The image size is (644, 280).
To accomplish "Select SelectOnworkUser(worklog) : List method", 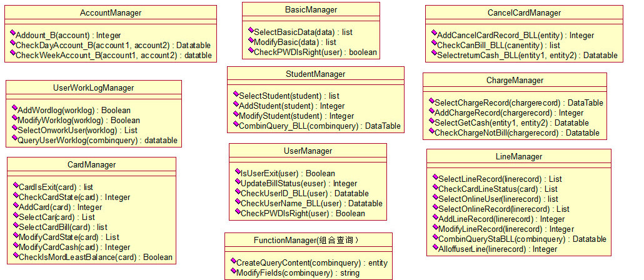I will click(x=77, y=130).
